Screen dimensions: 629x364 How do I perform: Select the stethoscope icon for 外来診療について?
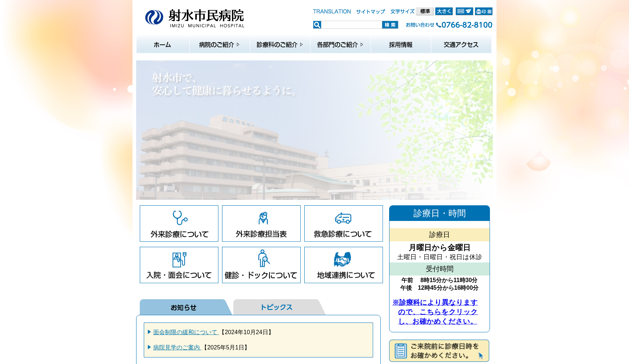179,217
